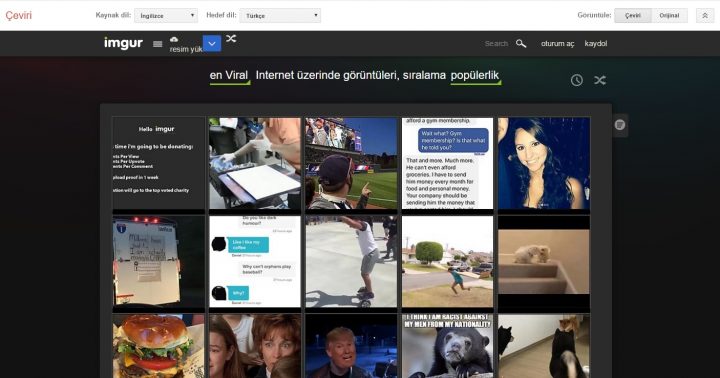Screen dimensions: 720x378
Task: Click the cloud upload icon
Action: tap(174, 39)
